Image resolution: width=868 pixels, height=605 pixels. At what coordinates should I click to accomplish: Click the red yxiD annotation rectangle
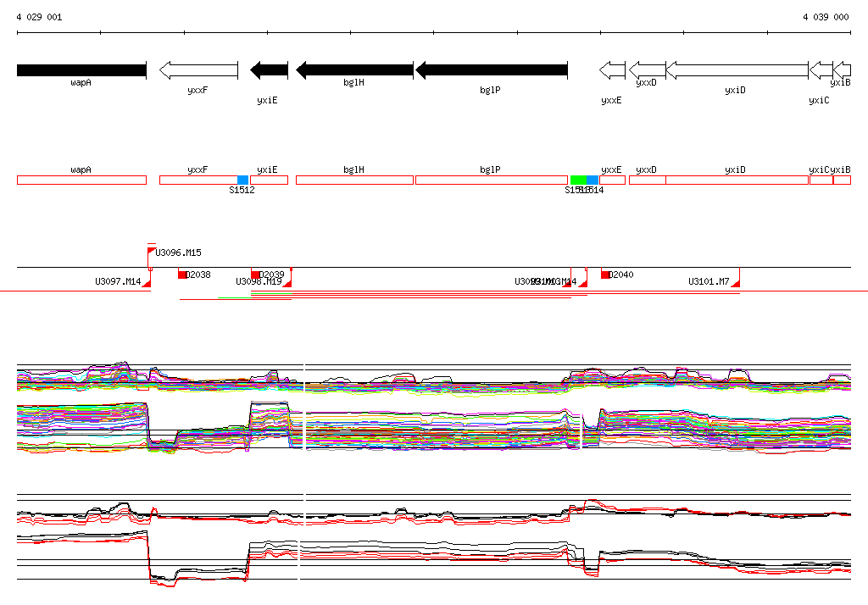pyautogui.click(x=737, y=180)
